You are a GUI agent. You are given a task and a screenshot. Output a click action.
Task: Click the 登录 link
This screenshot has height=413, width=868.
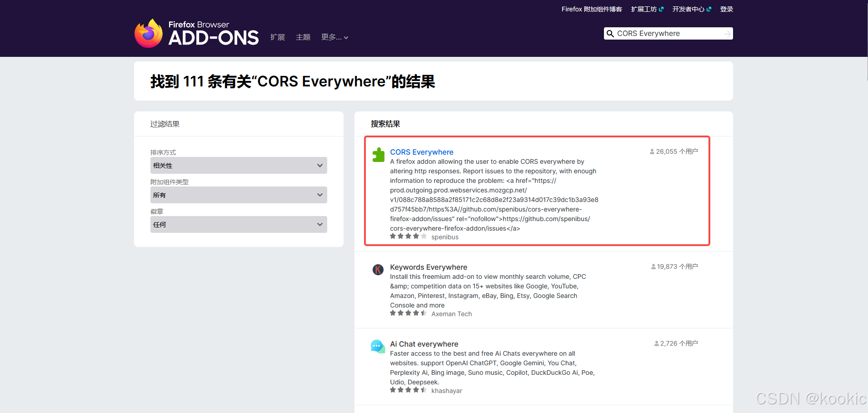pyautogui.click(x=727, y=9)
